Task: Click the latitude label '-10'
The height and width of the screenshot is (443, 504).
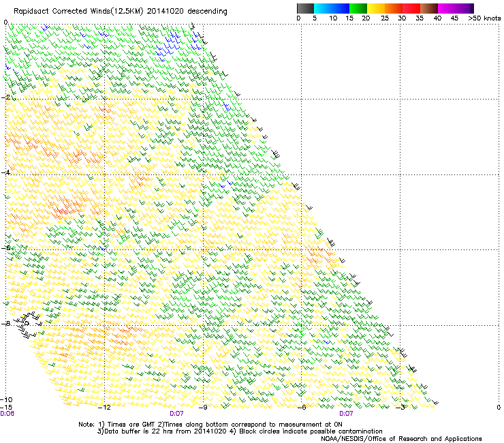Action: [6, 399]
